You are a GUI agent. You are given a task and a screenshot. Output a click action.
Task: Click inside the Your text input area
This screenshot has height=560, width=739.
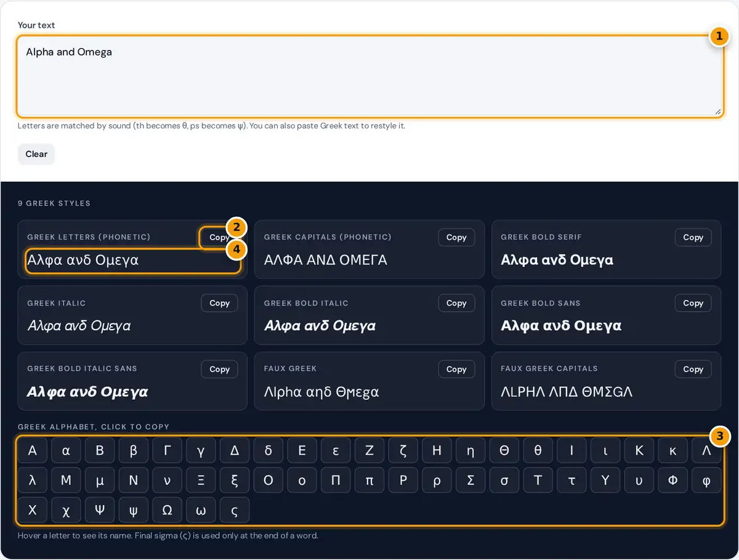369,76
